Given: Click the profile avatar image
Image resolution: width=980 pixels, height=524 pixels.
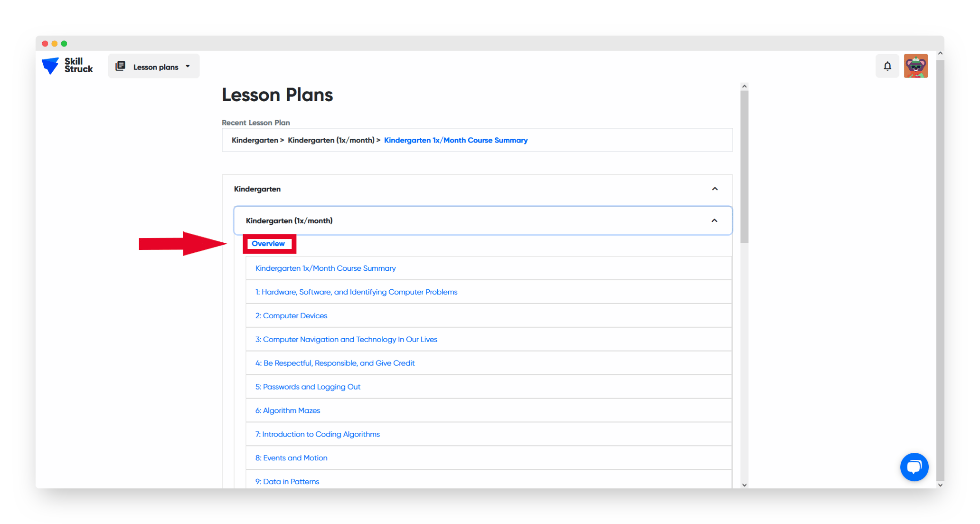Looking at the screenshot, I should pyautogui.click(x=916, y=66).
